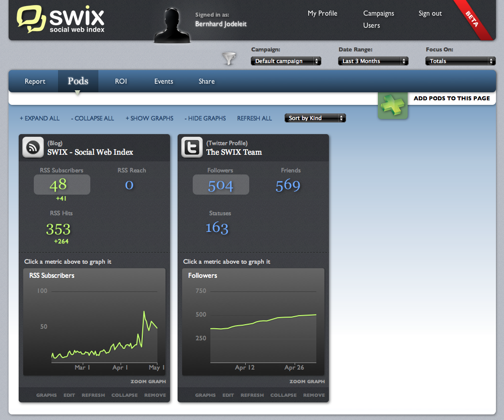Click the red BETA ribbon

474,19
